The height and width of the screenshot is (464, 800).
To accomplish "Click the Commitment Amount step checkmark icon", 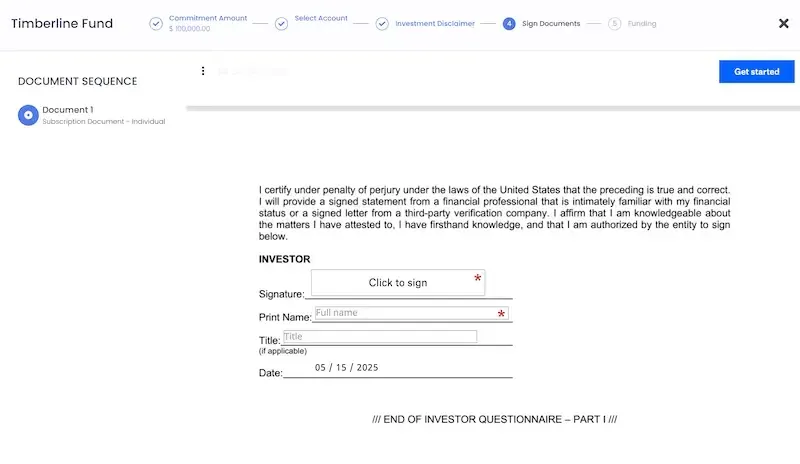I will (156, 23).
